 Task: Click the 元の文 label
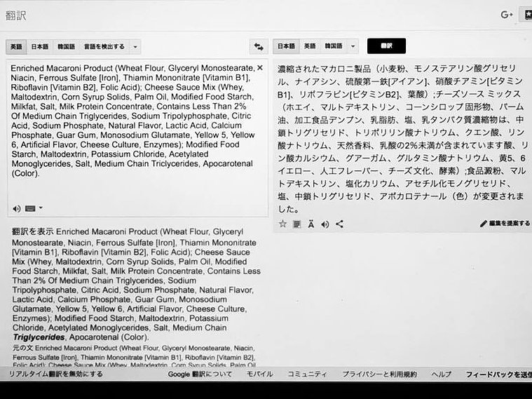click(x=23, y=348)
